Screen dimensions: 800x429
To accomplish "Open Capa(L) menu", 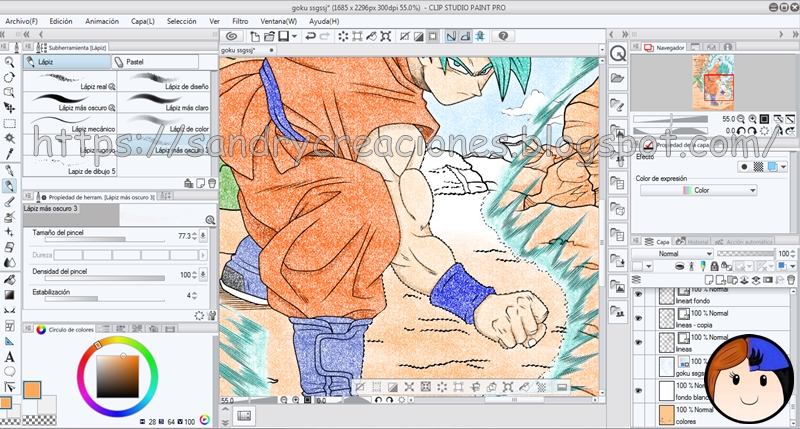I will [x=142, y=21].
